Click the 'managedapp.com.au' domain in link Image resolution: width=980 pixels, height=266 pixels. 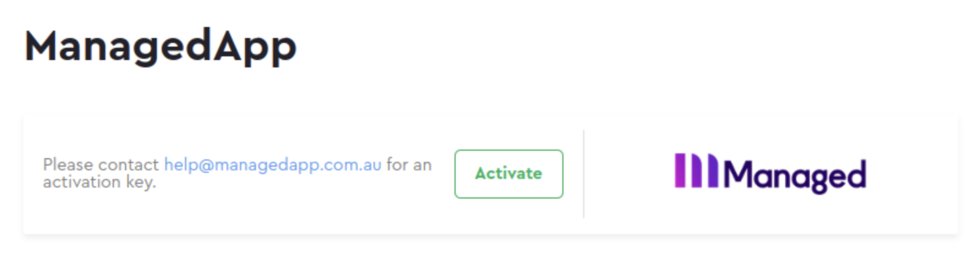click(x=298, y=165)
